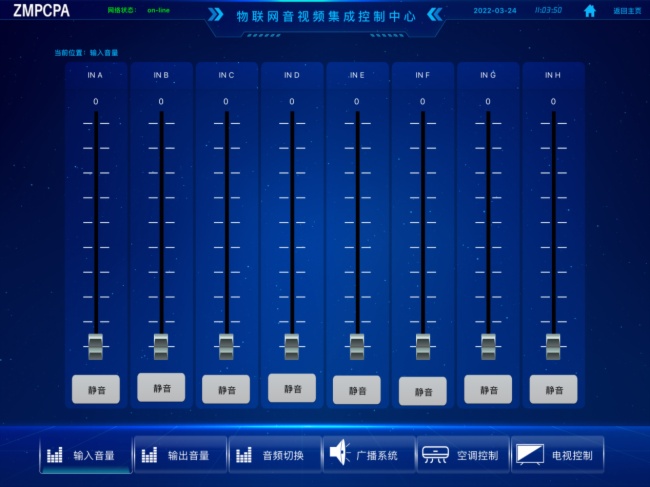Click the IN E volume fader handle
Screen dimensions: 650x487
coord(357,346)
